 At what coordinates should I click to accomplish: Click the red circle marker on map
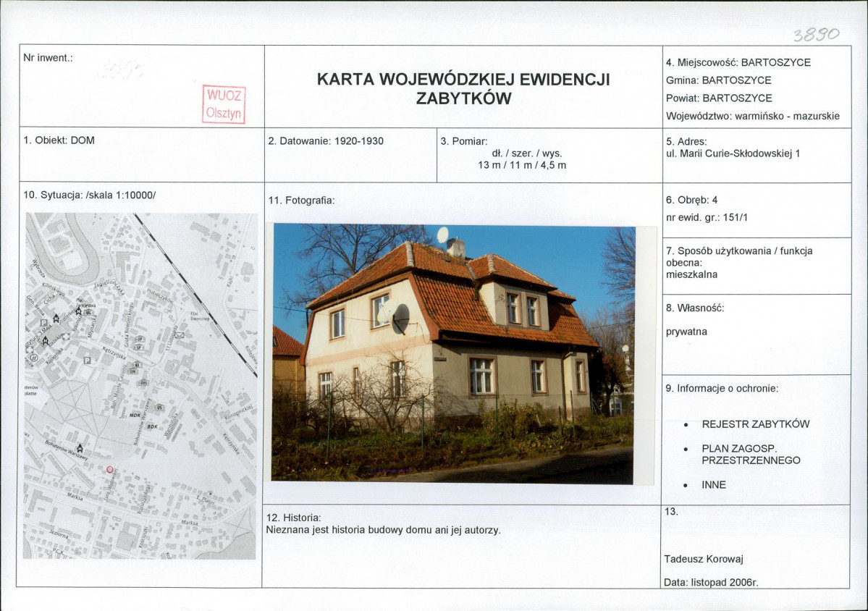(x=109, y=470)
